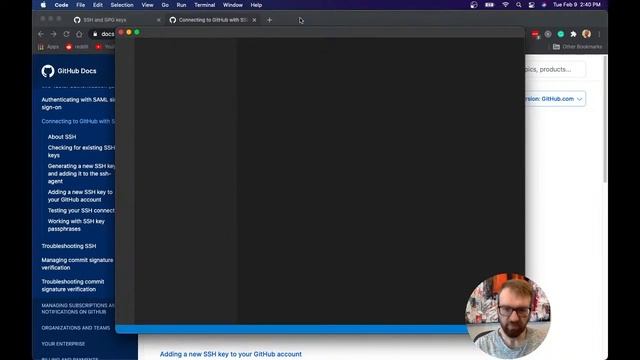Open Spotlight search icon

point(518,5)
